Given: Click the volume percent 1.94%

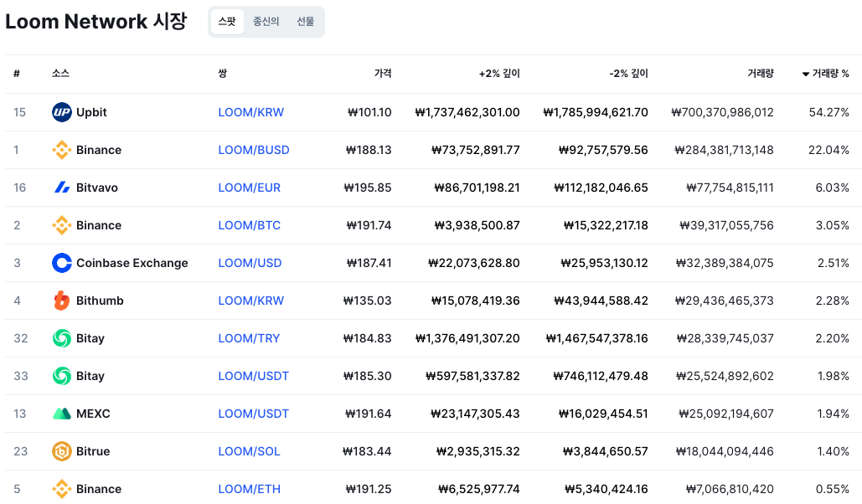Looking at the screenshot, I should 833,414.
